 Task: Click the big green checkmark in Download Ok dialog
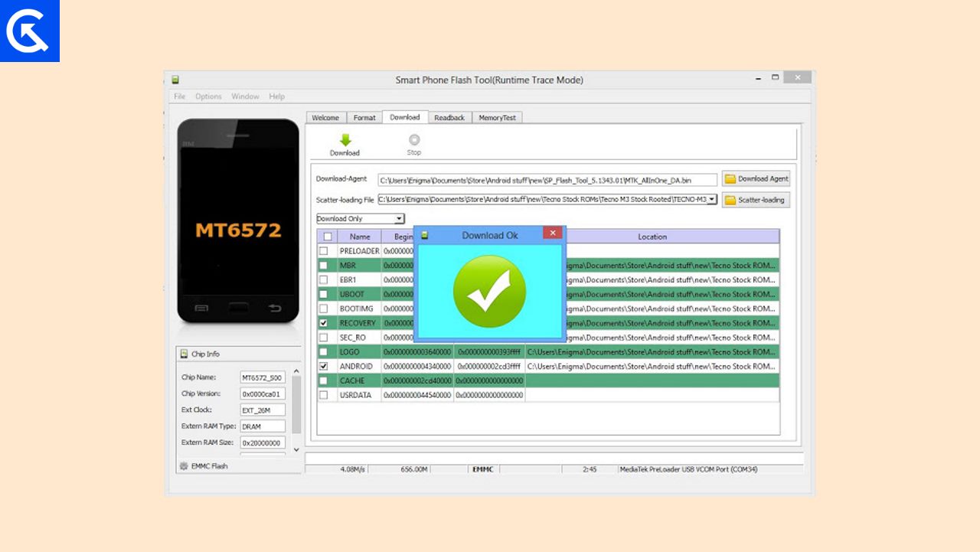[489, 292]
